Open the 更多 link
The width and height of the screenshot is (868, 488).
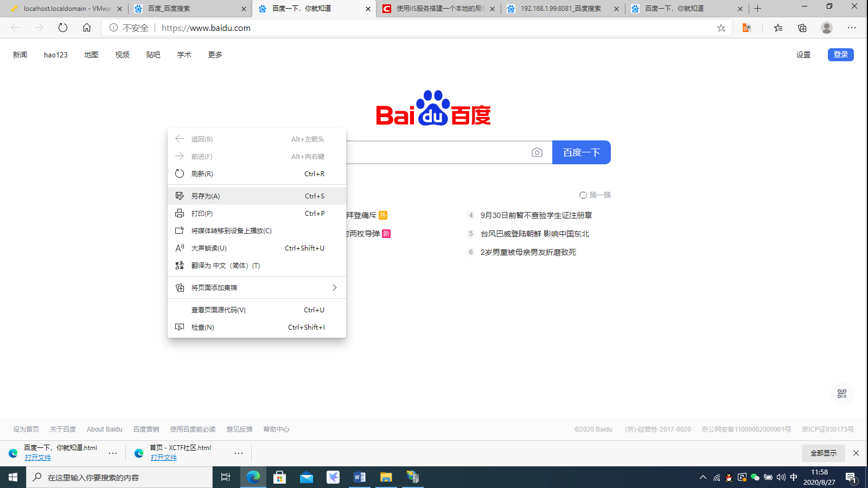pyautogui.click(x=215, y=55)
